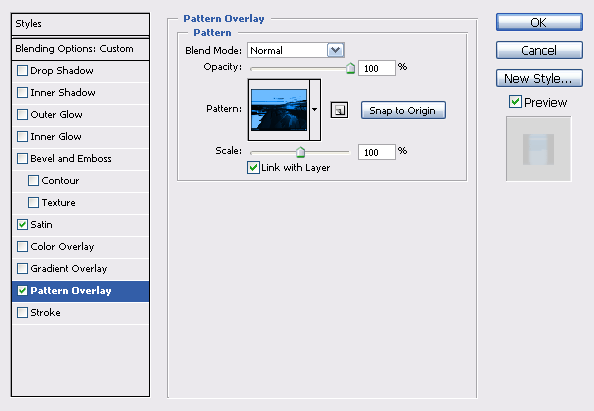Click the Opacity percentage input field
594x411 pixels.
tap(377, 68)
